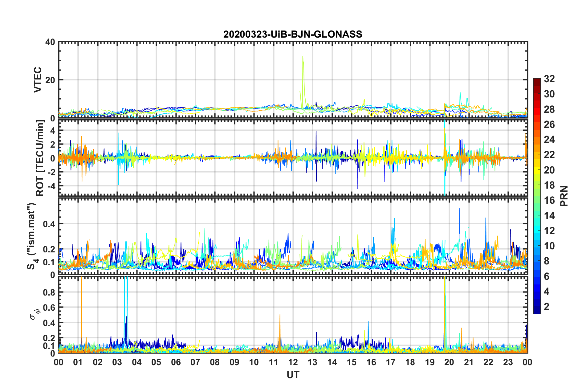Select the "24" label on the PRN colorbar

tap(549, 140)
